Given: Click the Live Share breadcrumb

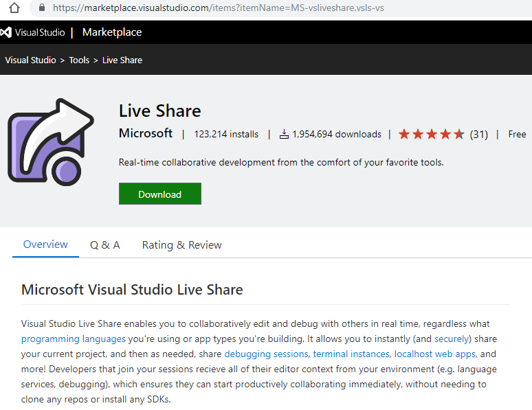Looking at the screenshot, I should [x=122, y=60].
